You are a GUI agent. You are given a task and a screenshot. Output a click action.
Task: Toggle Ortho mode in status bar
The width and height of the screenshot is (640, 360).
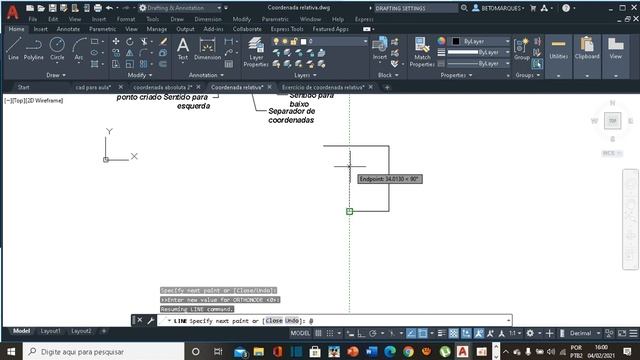click(x=361, y=333)
